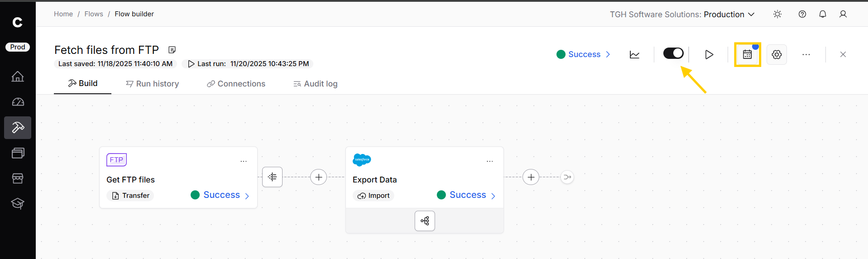Open the Audit log tab
Viewport: 868px width, 259px height.
click(x=315, y=84)
